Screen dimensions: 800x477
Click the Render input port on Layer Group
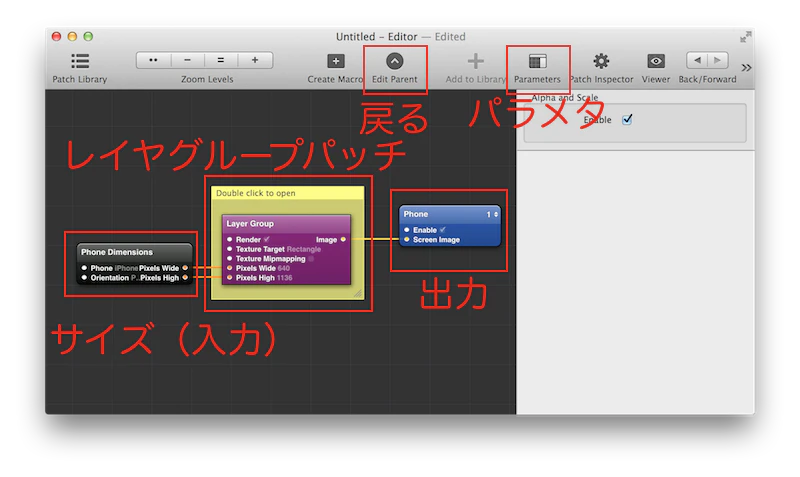(x=230, y=239)
